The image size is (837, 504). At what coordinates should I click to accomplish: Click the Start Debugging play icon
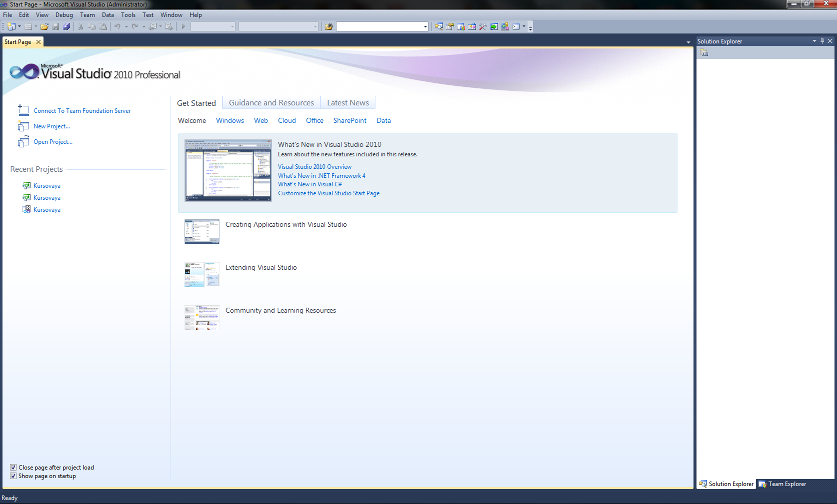[x=183, y=26]
